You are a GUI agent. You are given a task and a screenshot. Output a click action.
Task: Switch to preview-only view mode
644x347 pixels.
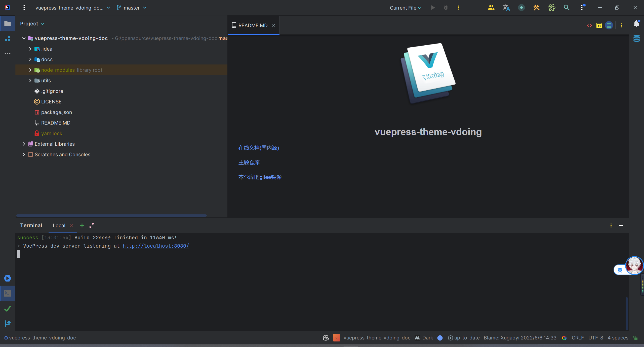pos(609,25)
